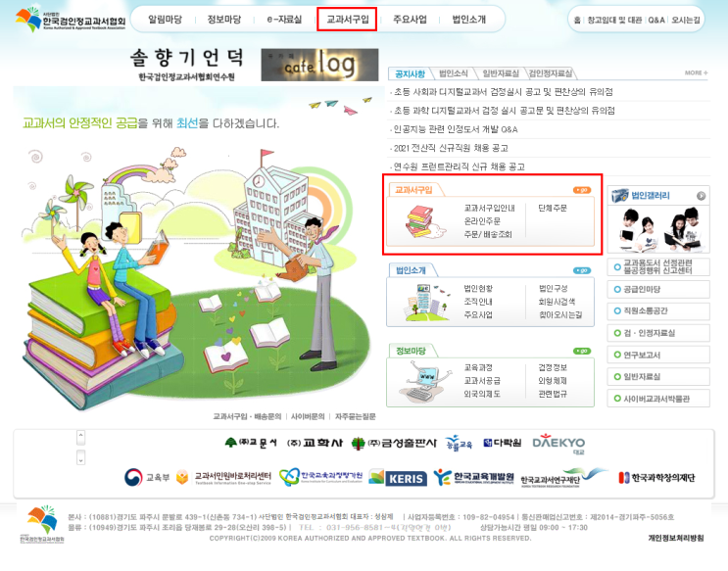
Task: Click the green go badge for 정보마당
Action: pos(582,351)
